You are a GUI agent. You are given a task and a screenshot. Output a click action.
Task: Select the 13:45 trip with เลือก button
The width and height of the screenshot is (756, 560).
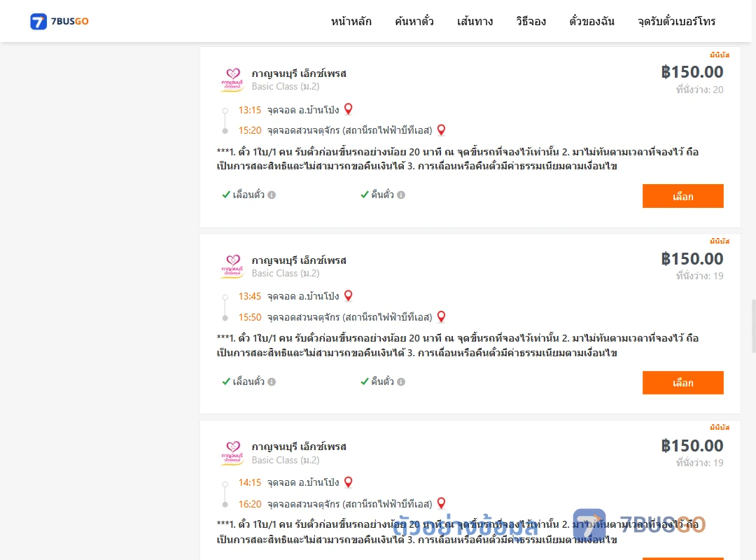click(x=682, y=382)
